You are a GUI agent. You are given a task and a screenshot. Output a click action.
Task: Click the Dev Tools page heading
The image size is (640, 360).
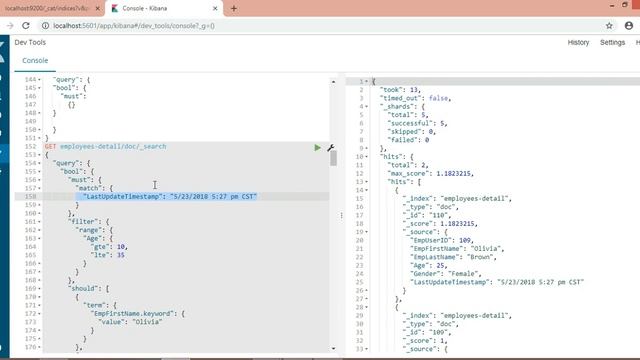coord(30,42)
